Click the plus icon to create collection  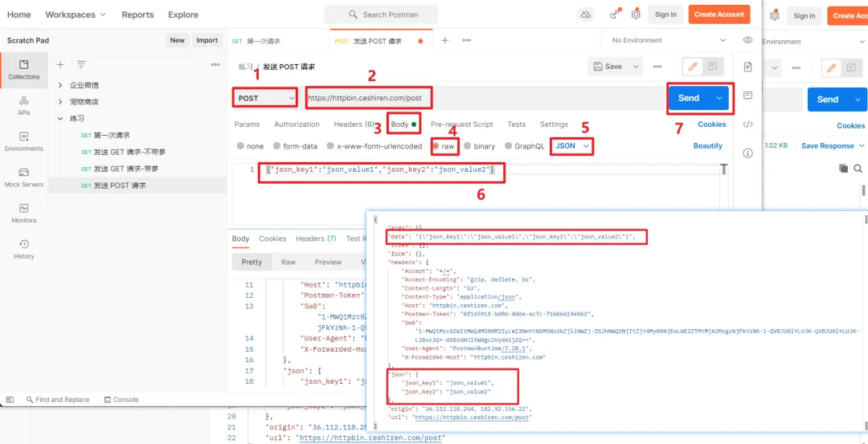pos(60,65)
